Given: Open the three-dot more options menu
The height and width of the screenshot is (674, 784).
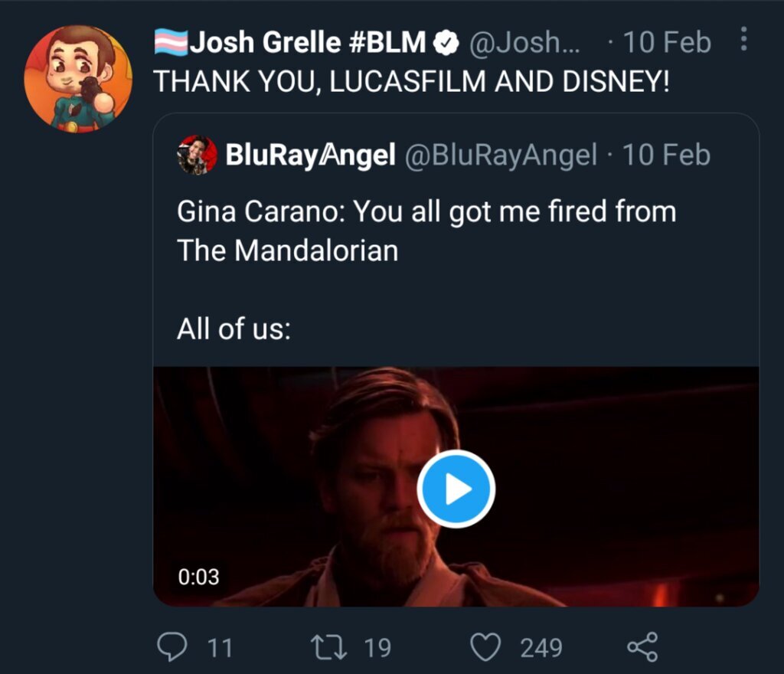Looking at the screenshot, I should point(743,41).
